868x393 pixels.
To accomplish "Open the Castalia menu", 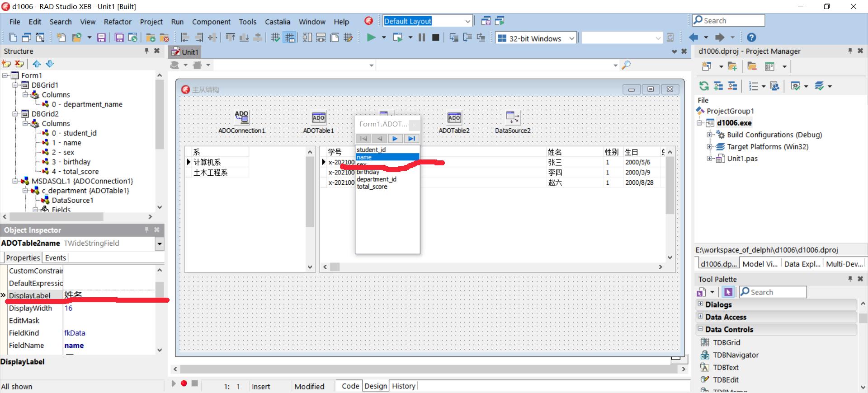I will 278,22.
